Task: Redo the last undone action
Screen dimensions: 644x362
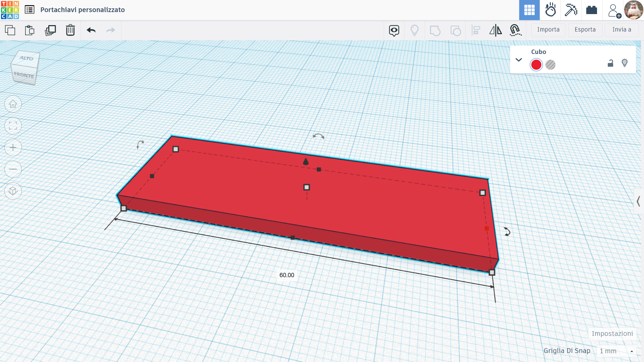Action: [x=111, y=30]
